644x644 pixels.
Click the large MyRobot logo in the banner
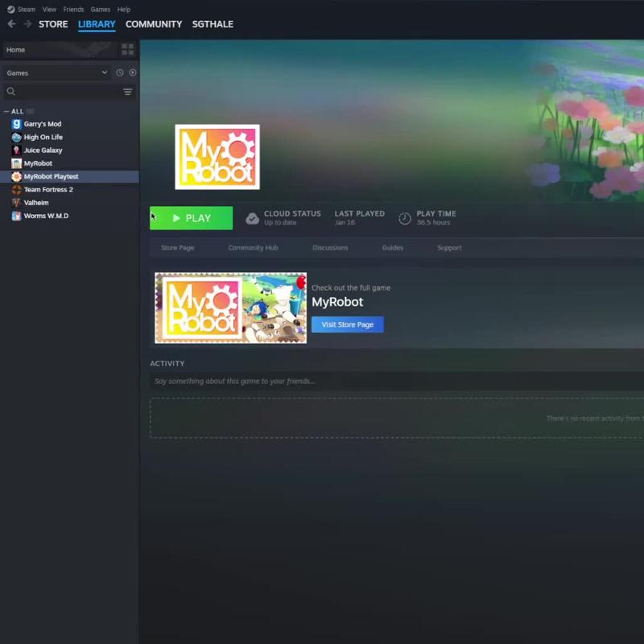pyautogui.click(x=217, y=157)
